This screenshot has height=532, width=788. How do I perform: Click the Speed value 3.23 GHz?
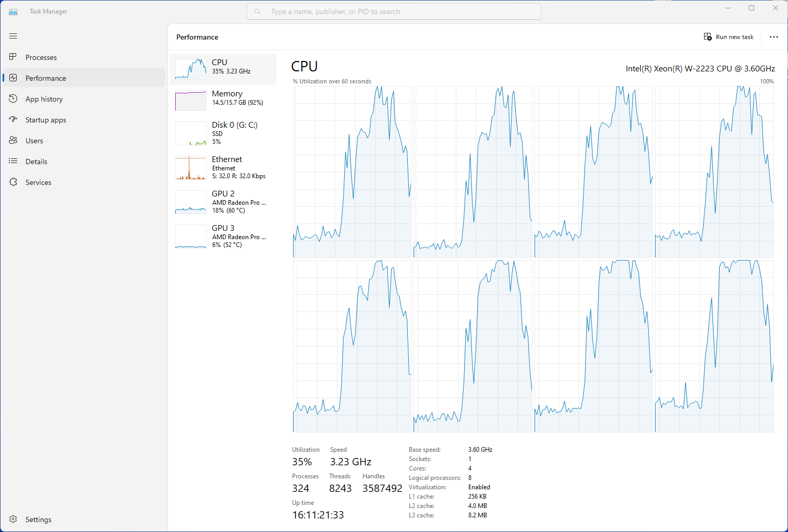point(350,462)
